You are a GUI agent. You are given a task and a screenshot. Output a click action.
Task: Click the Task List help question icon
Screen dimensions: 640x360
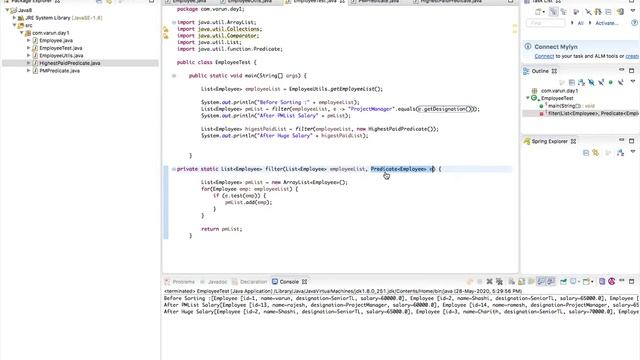click(x=635, y=22)
